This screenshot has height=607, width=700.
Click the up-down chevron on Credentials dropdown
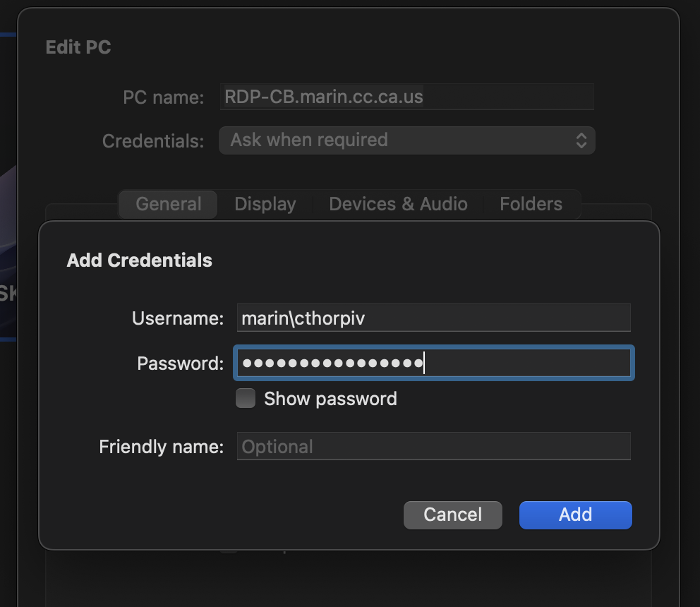(581, 140)
